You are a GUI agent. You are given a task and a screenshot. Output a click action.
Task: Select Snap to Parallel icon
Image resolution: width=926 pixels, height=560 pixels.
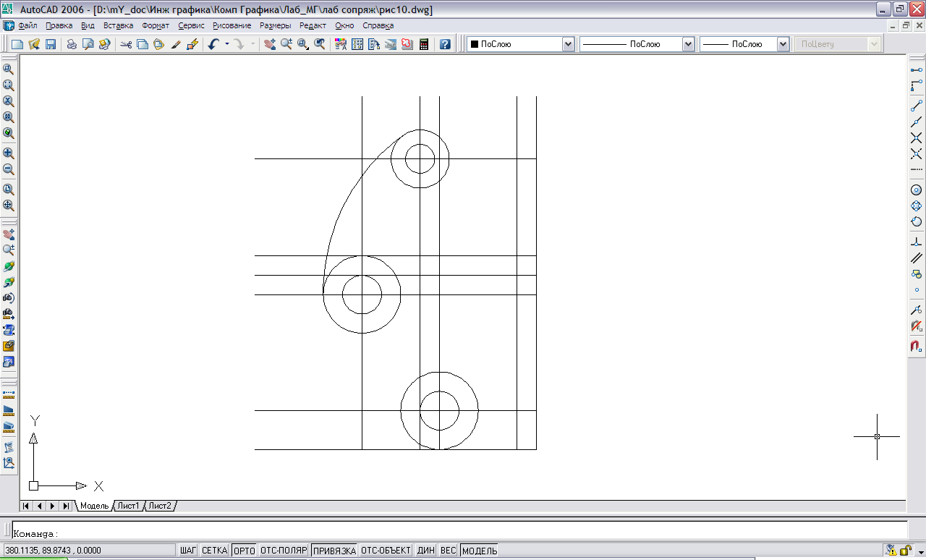tap(916, 258)
